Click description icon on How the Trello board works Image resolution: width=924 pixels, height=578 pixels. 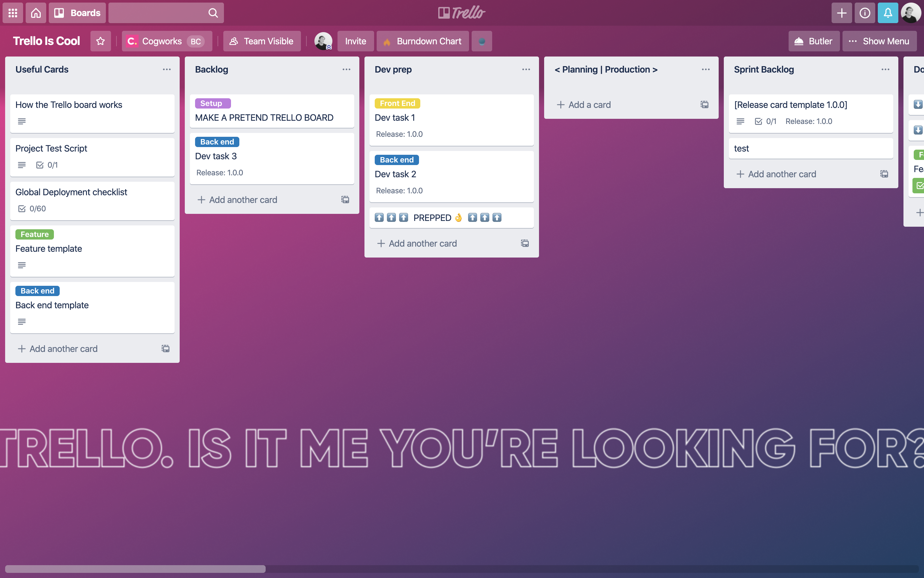pyautogui.click(x=22, y=122)
